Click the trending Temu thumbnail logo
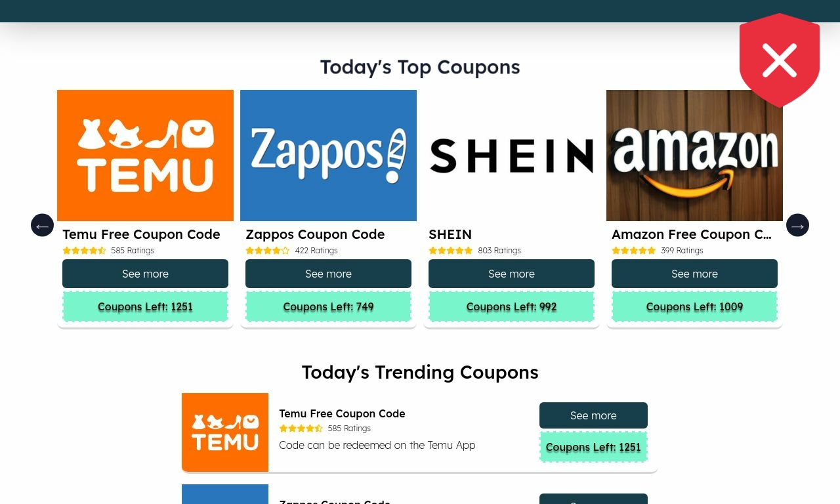This screenshot has height=504, width=840. pyautogui.click(x=225, y=432)
